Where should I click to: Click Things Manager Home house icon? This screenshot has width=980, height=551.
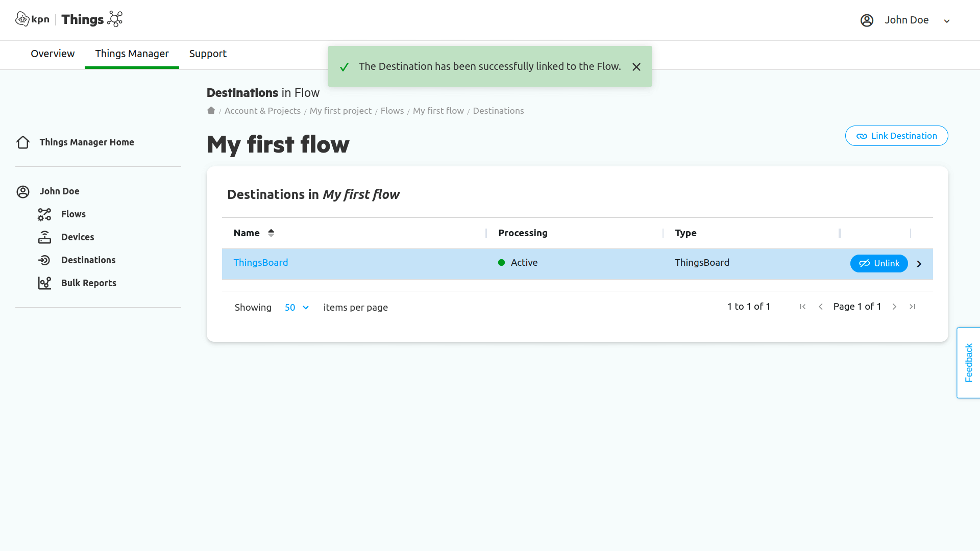[23, 142]
